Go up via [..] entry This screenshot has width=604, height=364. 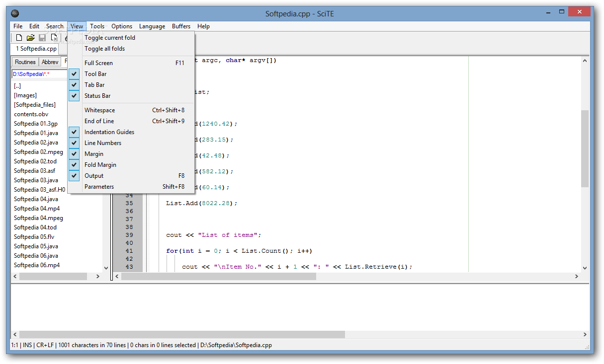pyautogui.click(x=17, y=86)
